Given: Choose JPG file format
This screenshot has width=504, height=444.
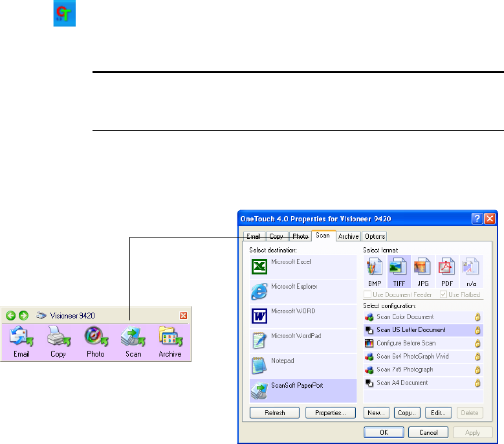Looking at the screenshot, I should click(422, 272).
